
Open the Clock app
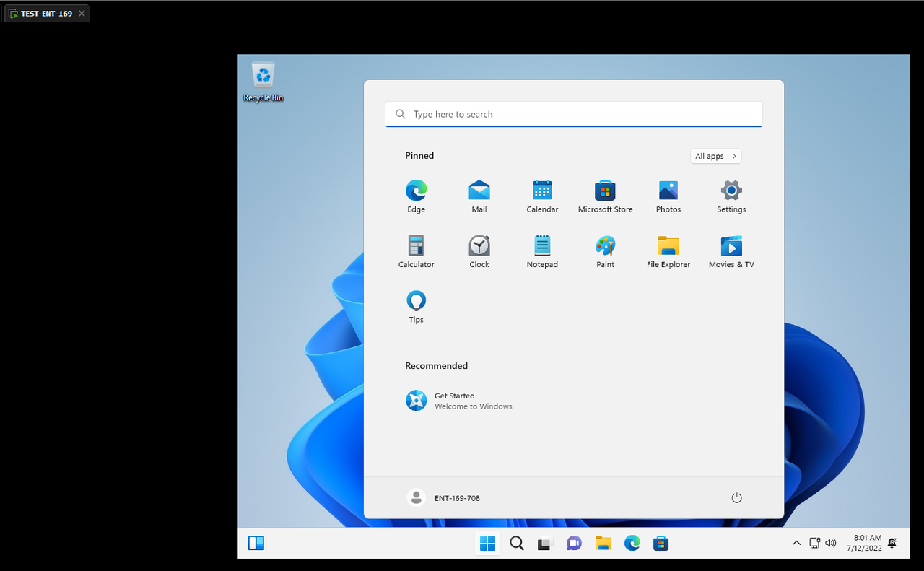click(479, 251)
